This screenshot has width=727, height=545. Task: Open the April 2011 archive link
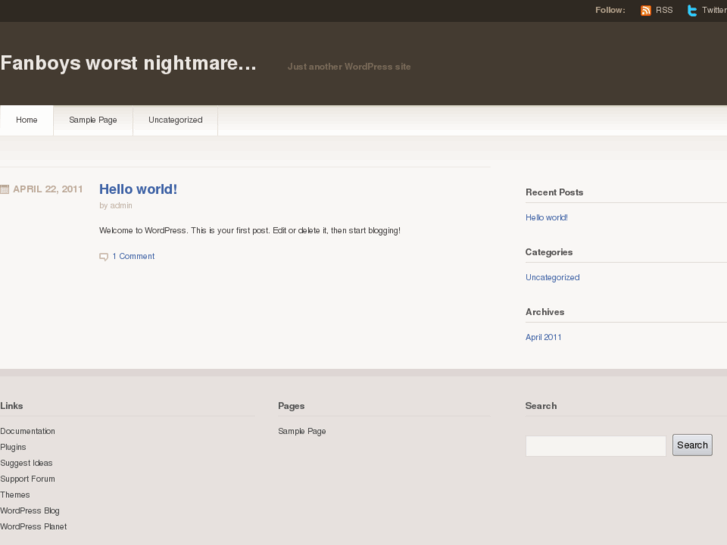point(543,337)
